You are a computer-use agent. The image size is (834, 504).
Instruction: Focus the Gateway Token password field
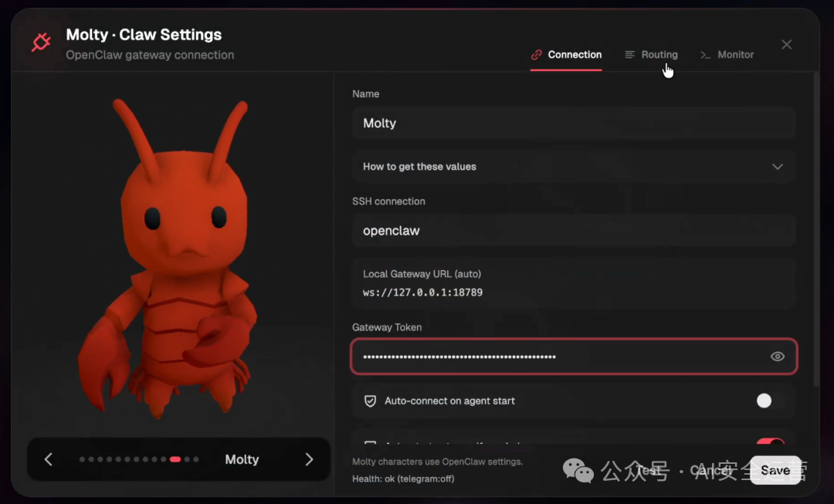click(x=573, y=357)
